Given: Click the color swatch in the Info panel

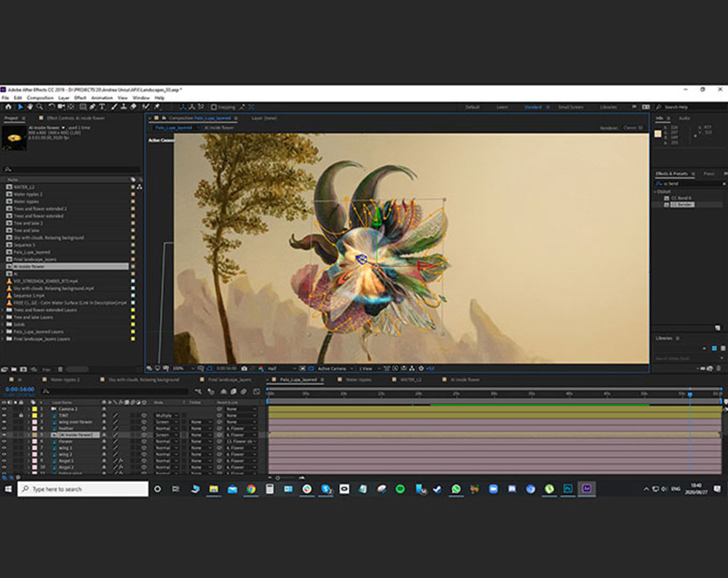Looking at the screenshot, I should [658, 133].
